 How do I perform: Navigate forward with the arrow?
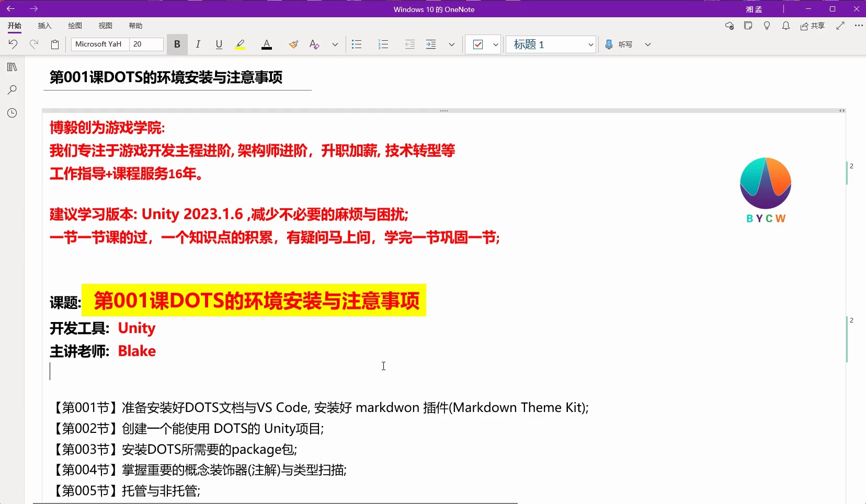pos(34,9)
